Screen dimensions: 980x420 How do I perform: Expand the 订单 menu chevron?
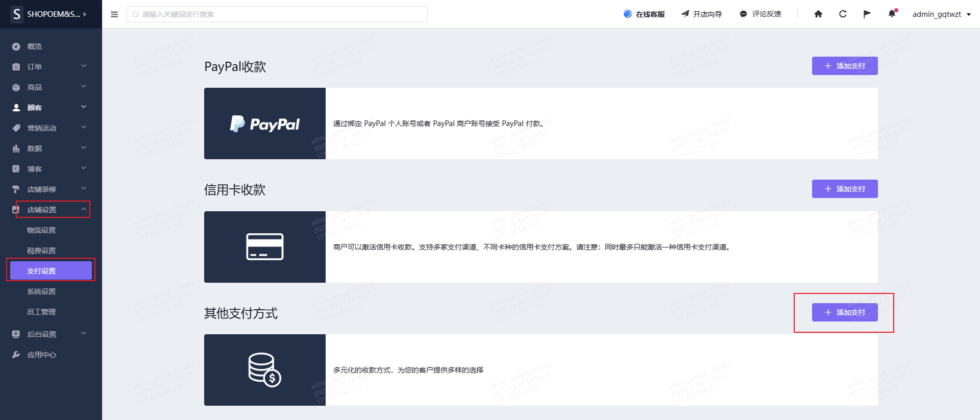coord(84,66)
